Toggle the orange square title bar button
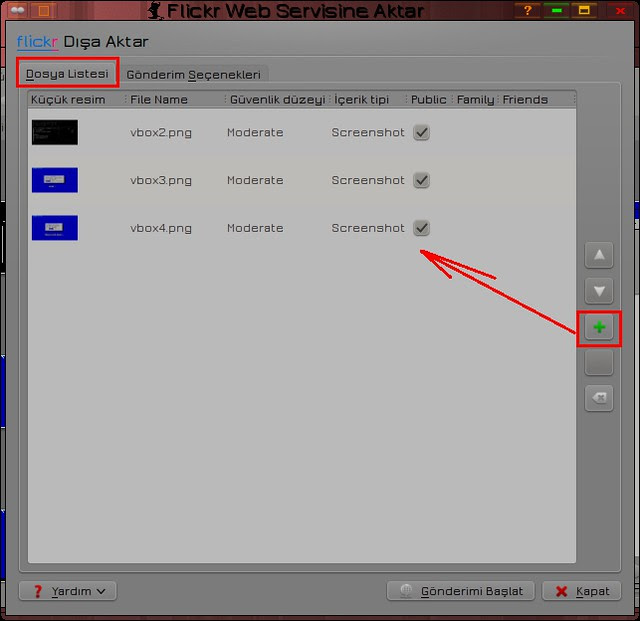 coord(43,10)
